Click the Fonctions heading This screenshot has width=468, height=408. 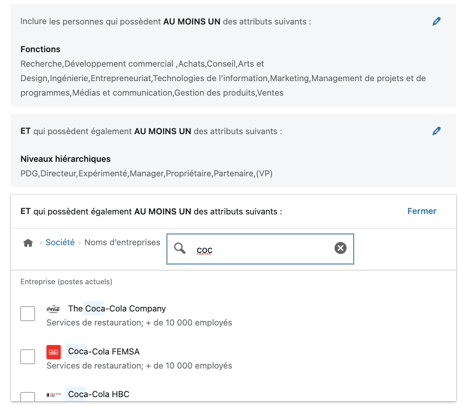pos(40,49)
